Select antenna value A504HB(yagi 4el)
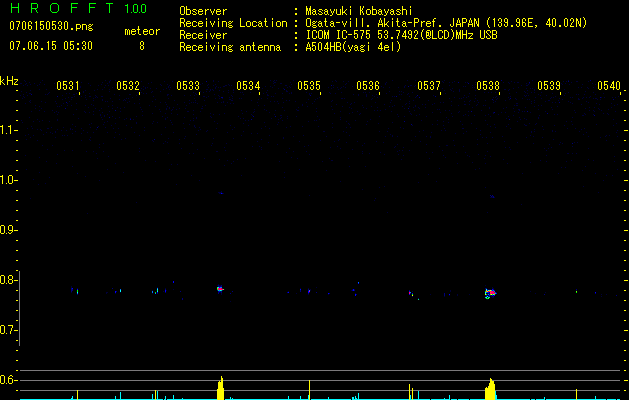Viewport: 629px width, 400px height. pyautogui.click(x=353, y=47)
